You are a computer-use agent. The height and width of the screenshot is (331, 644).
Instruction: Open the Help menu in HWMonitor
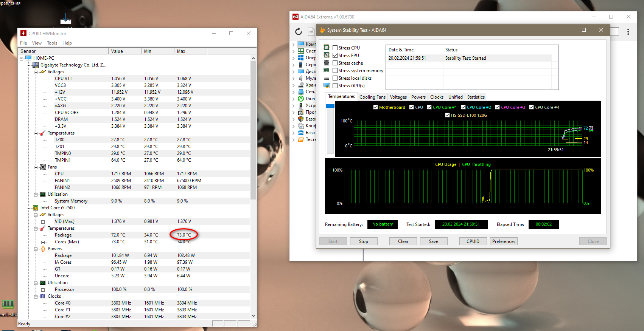pos(67,43)
